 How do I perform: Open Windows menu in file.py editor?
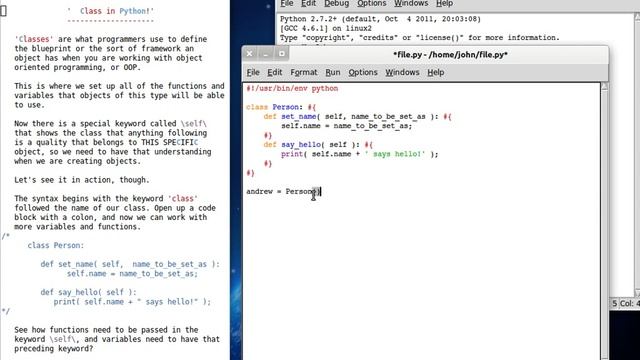[402, 72]
